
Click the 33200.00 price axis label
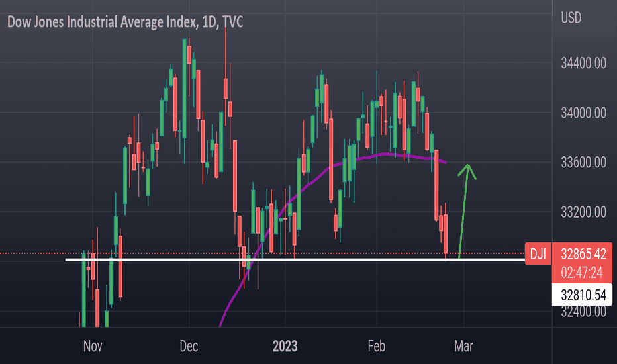pyautogui.click(x=583, y=212)
